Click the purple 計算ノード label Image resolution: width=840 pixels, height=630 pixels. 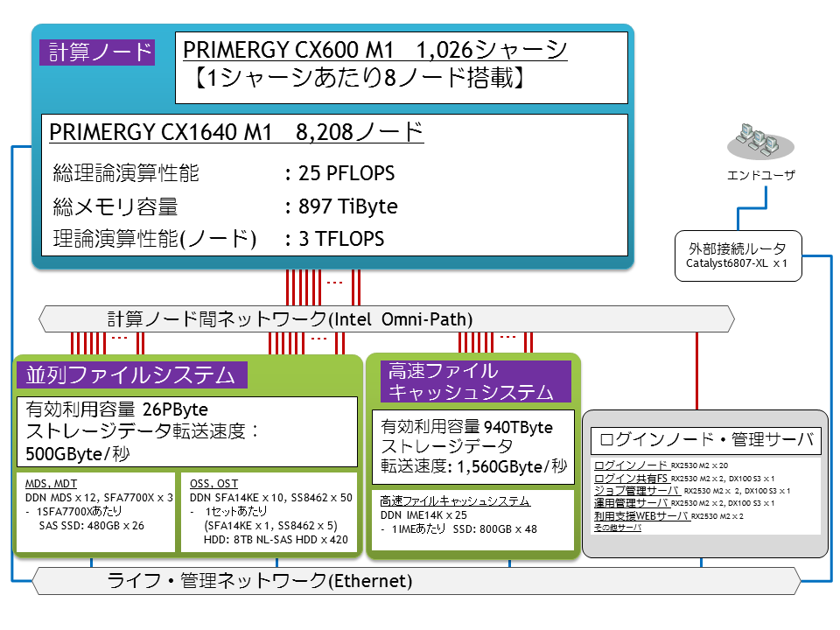(97, 52)
